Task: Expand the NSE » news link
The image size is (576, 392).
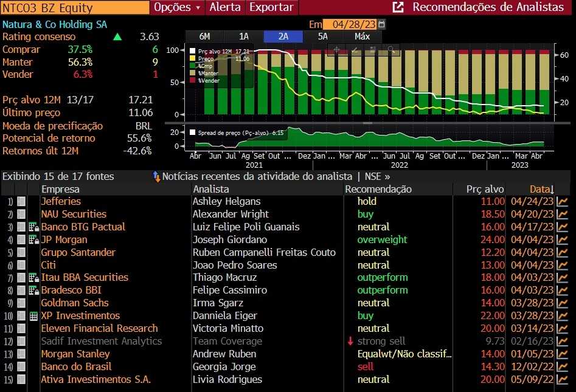Action: click(x=377, y=176)
